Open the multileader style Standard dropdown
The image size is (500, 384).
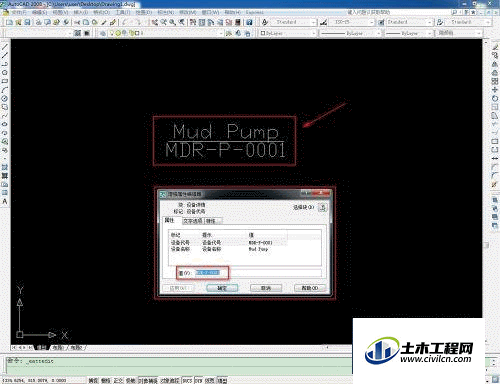click(488, 22)
